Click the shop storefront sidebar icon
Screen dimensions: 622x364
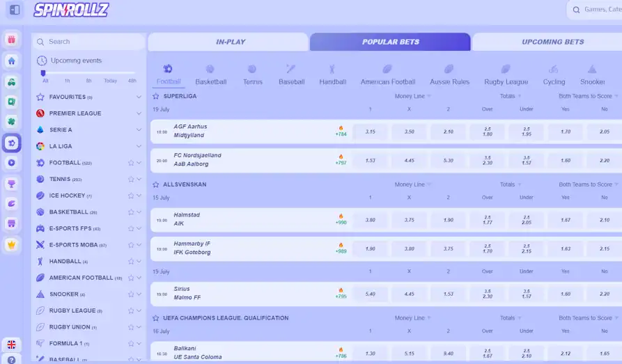(12, 223)
